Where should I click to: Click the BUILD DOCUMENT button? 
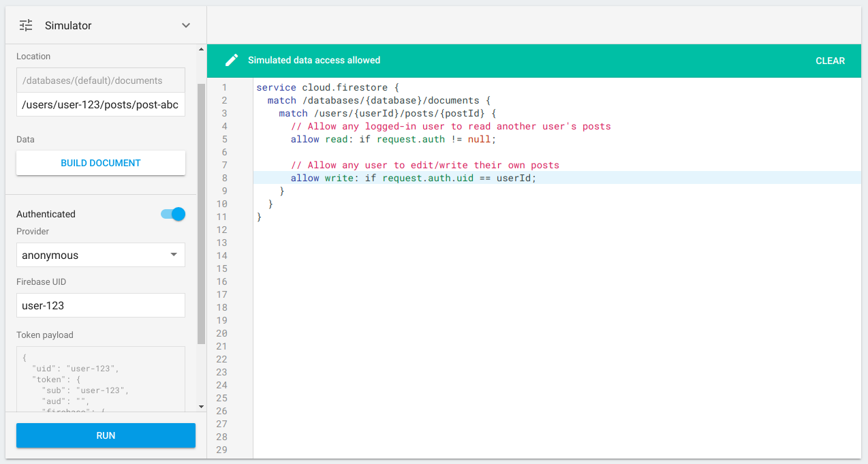pyautogui.click(x=101, y=163)
